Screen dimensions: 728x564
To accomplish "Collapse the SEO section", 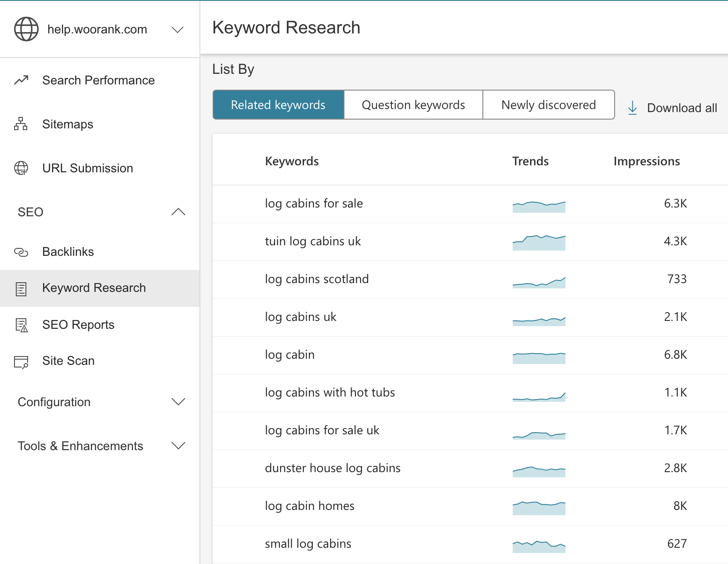I will (x=178, y=212).
